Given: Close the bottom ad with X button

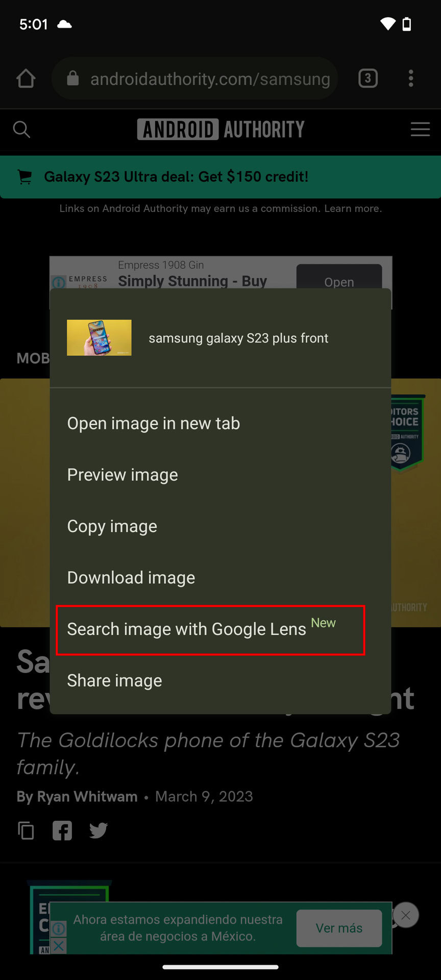Looking at the screenshot, I should [x=406, y=916].
